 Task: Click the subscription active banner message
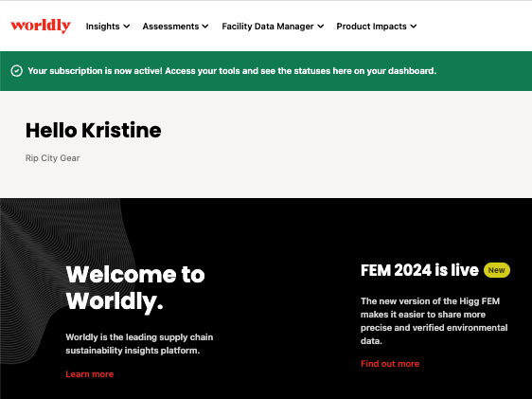(x=232, y=71)
